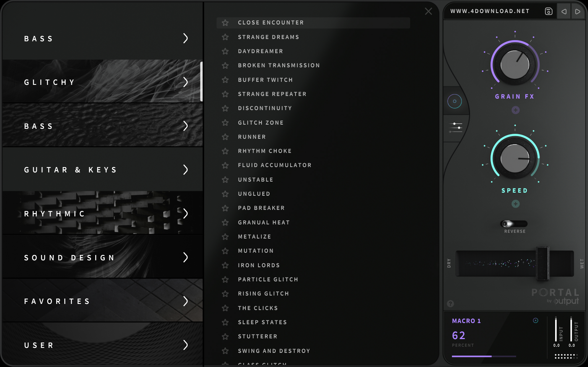This screenshot has height=367, width=588.
Task: Open the Favorites category
Action: pyautogui.click(x=102, y=301)
